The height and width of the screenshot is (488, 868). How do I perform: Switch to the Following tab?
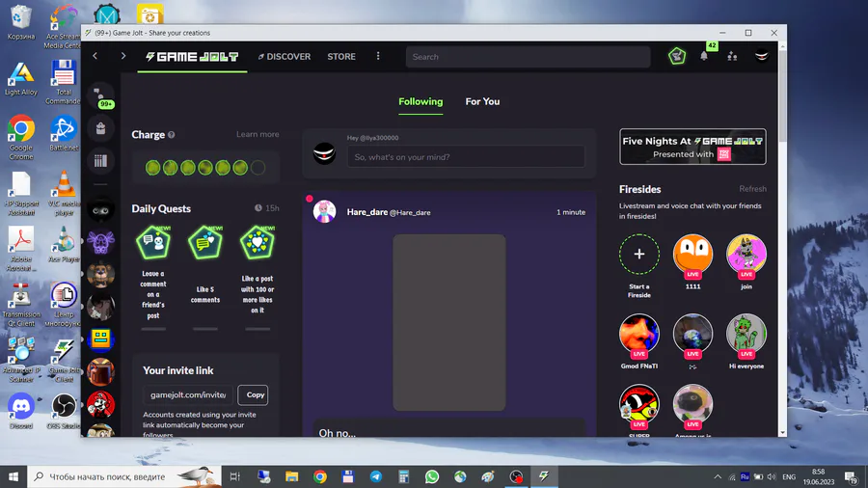coord(420,102)
